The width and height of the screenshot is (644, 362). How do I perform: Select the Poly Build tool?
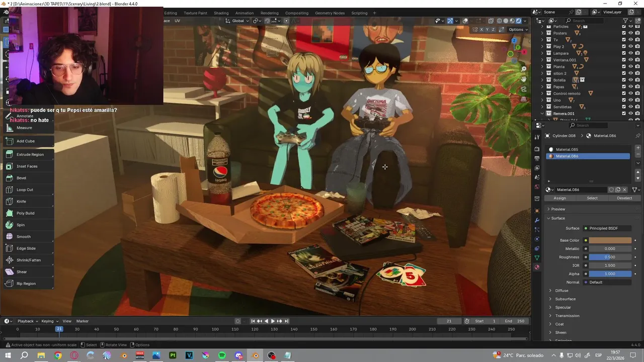(28, 213)
